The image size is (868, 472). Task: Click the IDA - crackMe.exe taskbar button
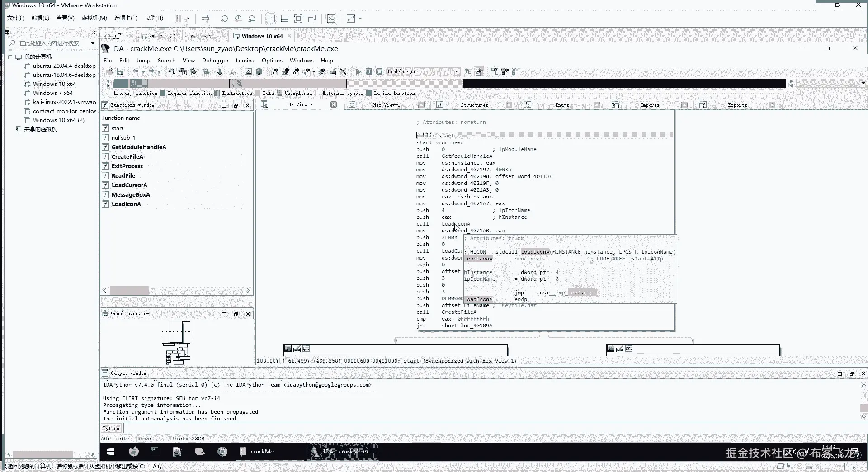coord(343,452)
